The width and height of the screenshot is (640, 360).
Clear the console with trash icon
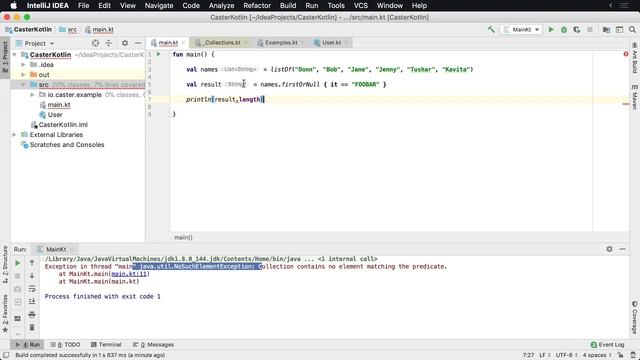tap(32, 327)
